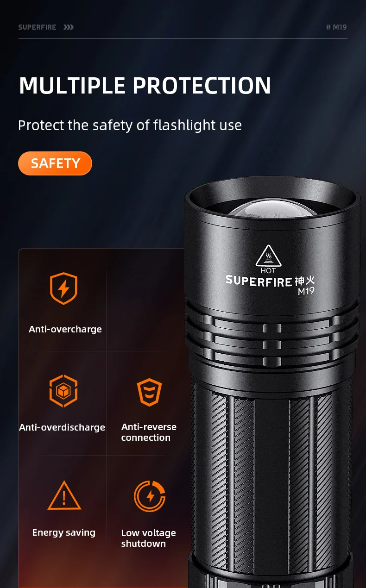Viewport: 366px width, 588px height.
Task: Click the # M19 model tag
Action: pyautogui.click(x=336, y=27)
